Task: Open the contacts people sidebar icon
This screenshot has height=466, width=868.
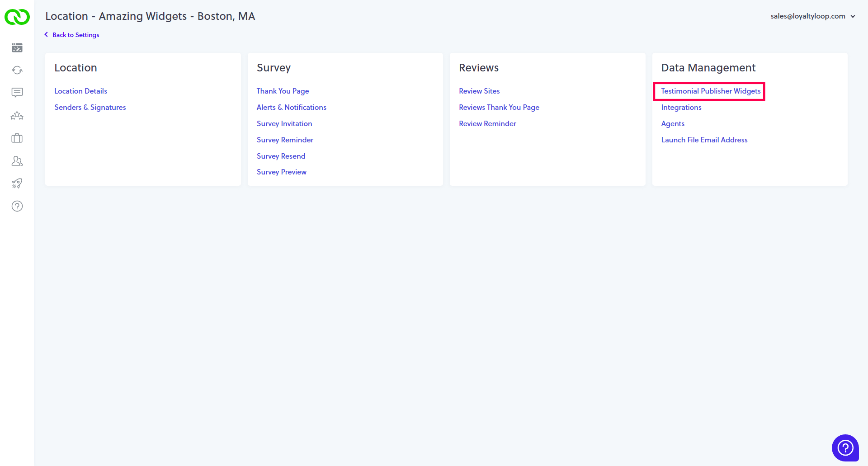Action: click(x=17, y=161)
